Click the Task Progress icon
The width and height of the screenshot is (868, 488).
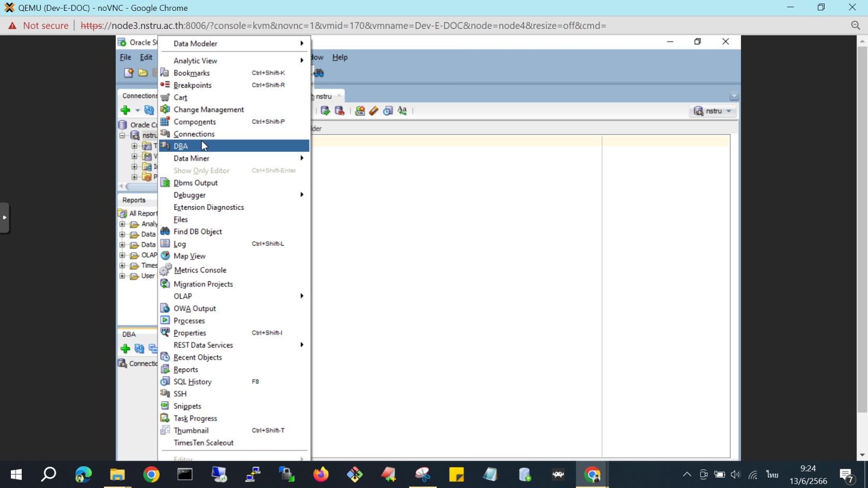click(165, 418)
